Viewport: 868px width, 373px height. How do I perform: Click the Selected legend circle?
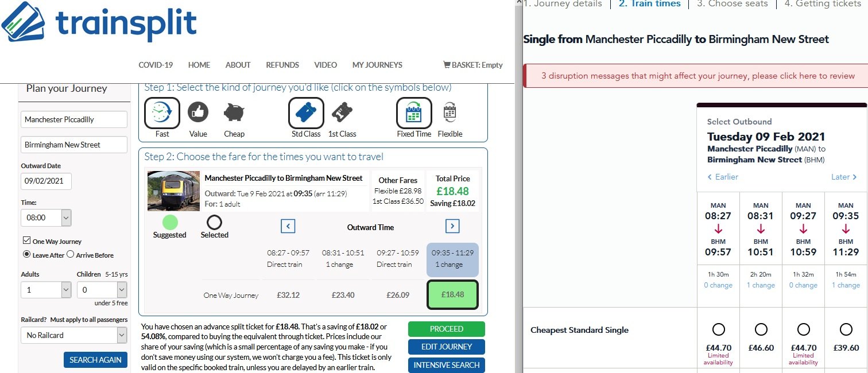point(214,222)
